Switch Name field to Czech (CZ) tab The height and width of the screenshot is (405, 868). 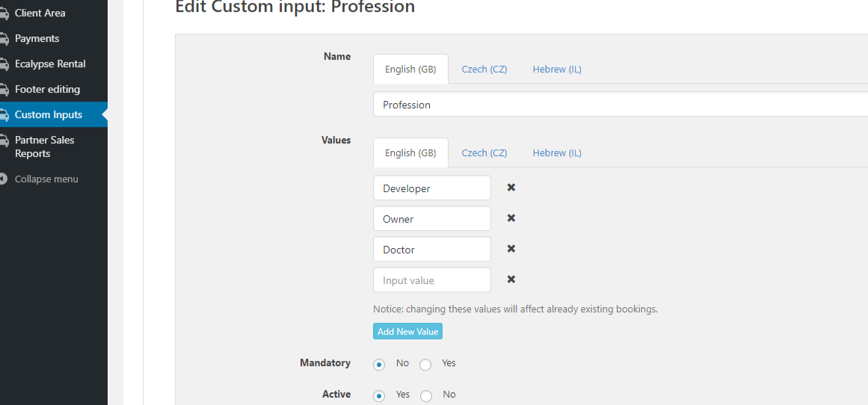(484, 69)
